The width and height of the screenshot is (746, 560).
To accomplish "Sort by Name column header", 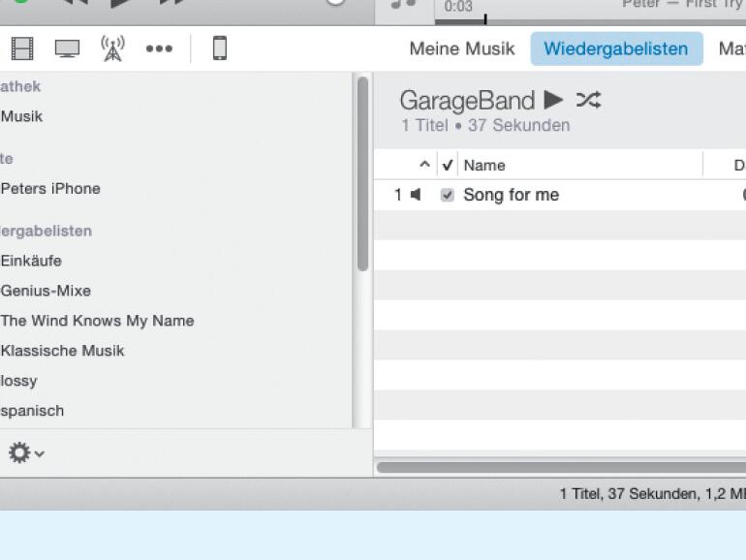I will (484, 165).
